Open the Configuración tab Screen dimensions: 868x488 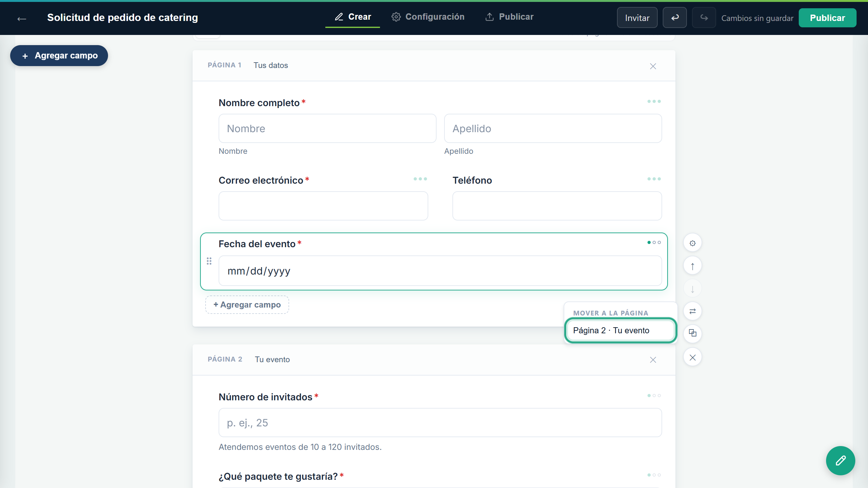coord(428,17)
